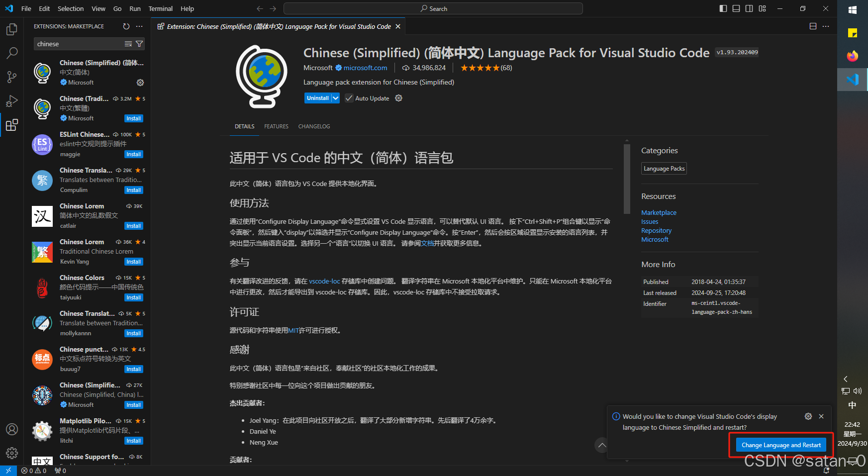This screenshot has width=868, height=476.
Task: Open notification settings gear icon
Action: tap(808, 416)
